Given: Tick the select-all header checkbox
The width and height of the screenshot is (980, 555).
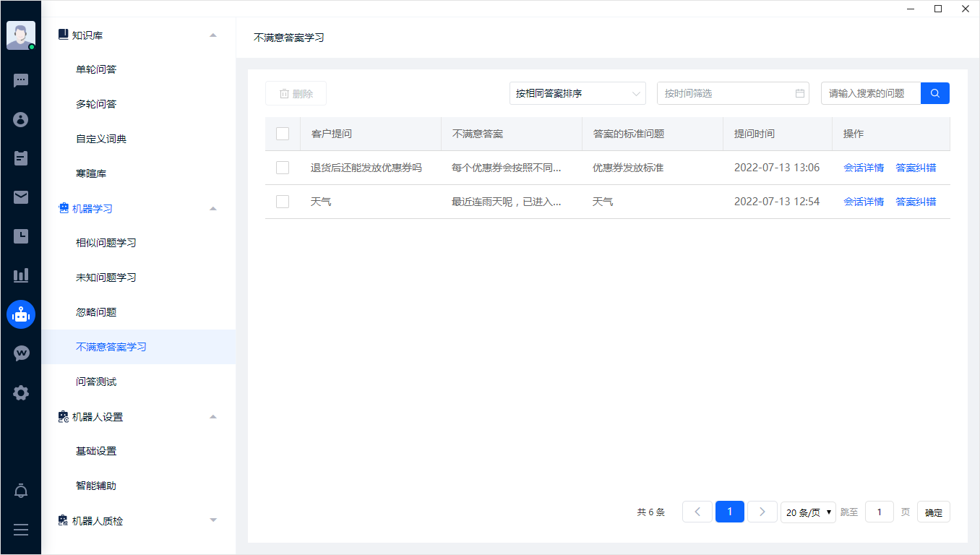Looking at the screenshot, I should 283,134.
